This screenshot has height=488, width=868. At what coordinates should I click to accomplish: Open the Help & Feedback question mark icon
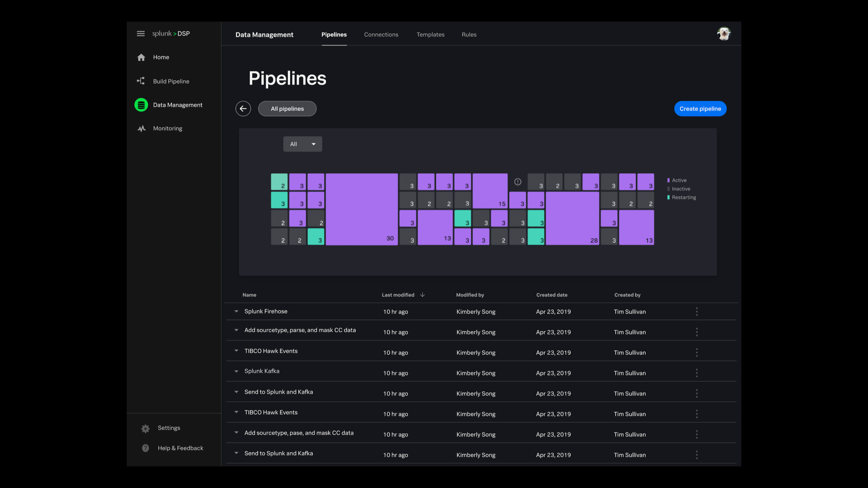[145, 448]
